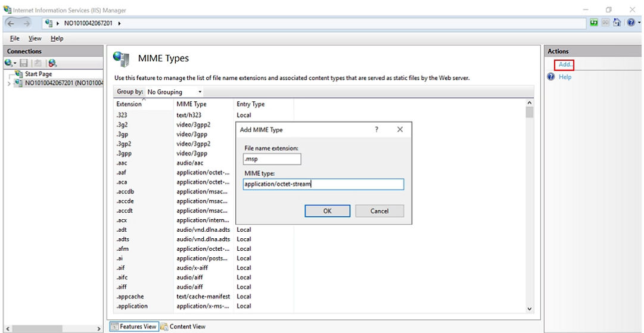
Task: Click the Up folder icon in Connections toolbar
Action: (x=38, y=63)
